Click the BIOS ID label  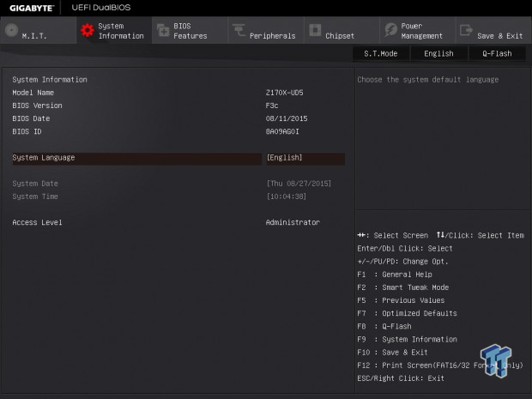[x=27, y=131]
